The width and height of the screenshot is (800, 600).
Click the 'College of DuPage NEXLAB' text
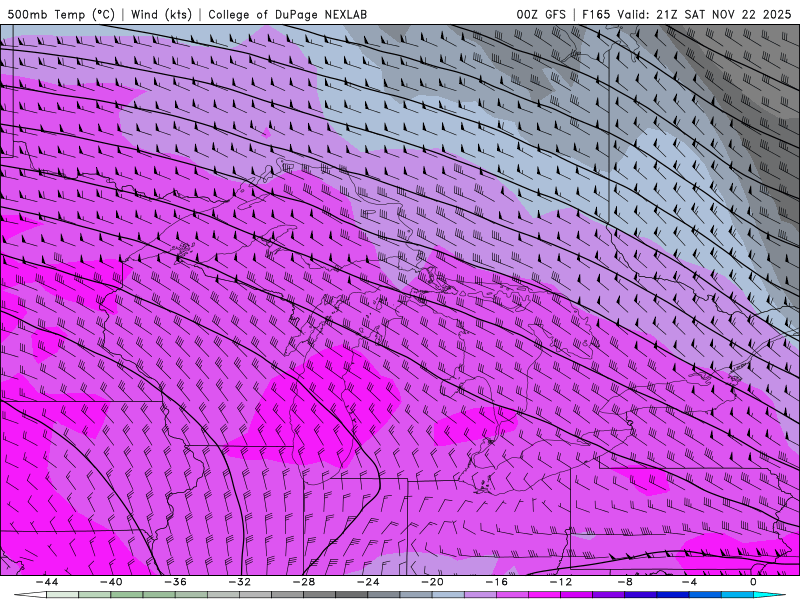pyautogui.click(x=287, y=14)
